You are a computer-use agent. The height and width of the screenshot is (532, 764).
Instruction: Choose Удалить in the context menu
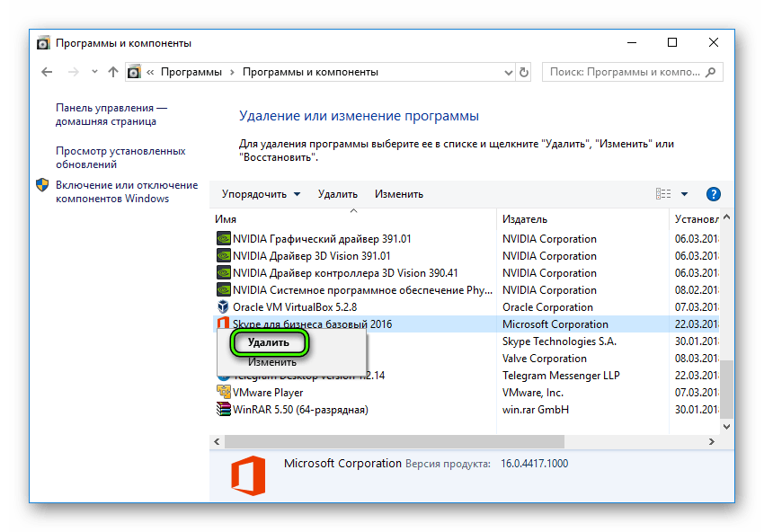[x=269, y=342]
